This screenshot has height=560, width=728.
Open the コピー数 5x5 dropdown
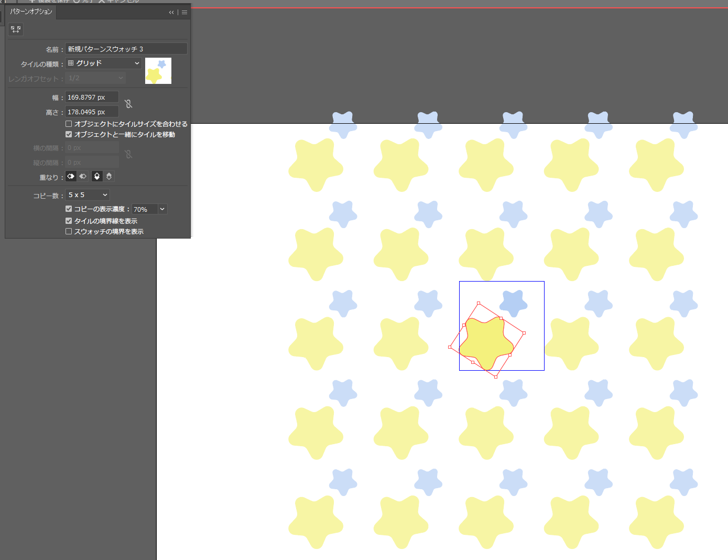87,195
